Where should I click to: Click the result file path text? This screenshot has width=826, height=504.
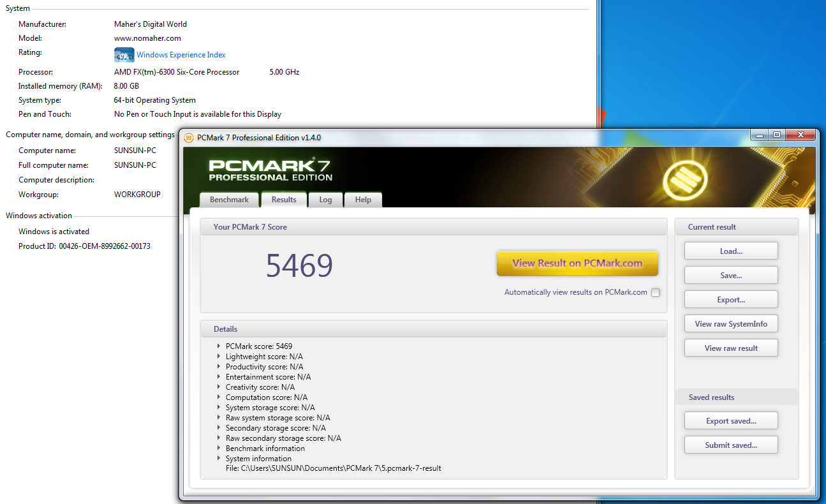334,468
